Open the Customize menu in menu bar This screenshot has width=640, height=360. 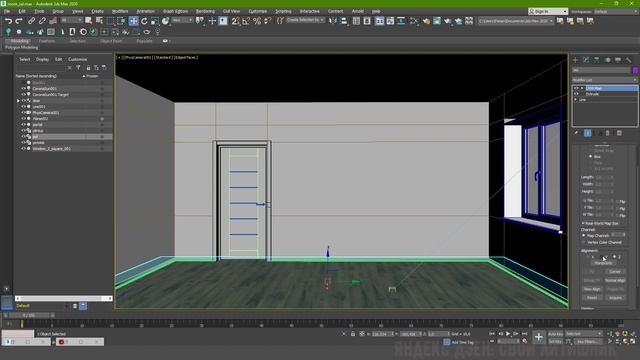(x=258, y=11)
